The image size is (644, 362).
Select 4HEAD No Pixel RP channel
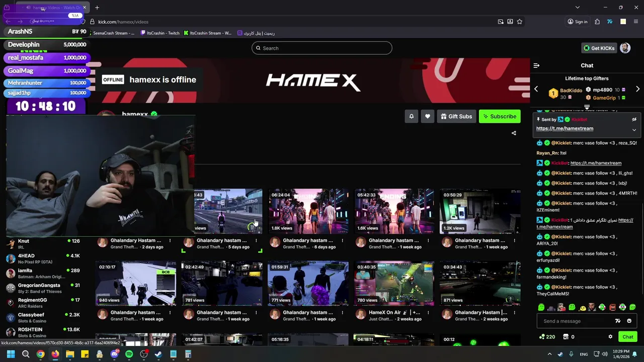coord(43,258)
